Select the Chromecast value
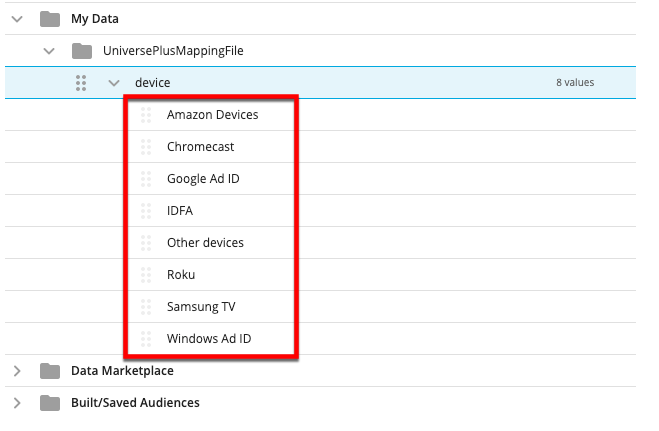Viewport: 659px width, 431px height. [x=200, y=147]
